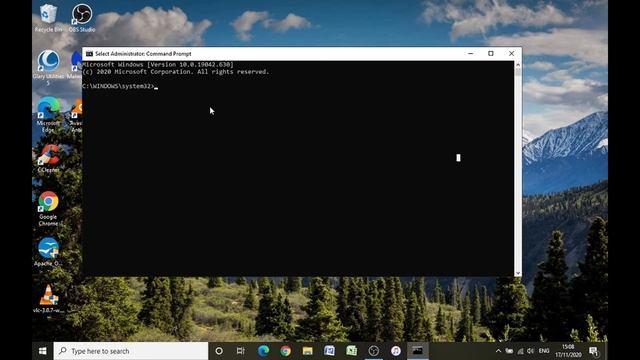Open the Action Center notifications icon

pyautogui.click(x=594, y=351)
